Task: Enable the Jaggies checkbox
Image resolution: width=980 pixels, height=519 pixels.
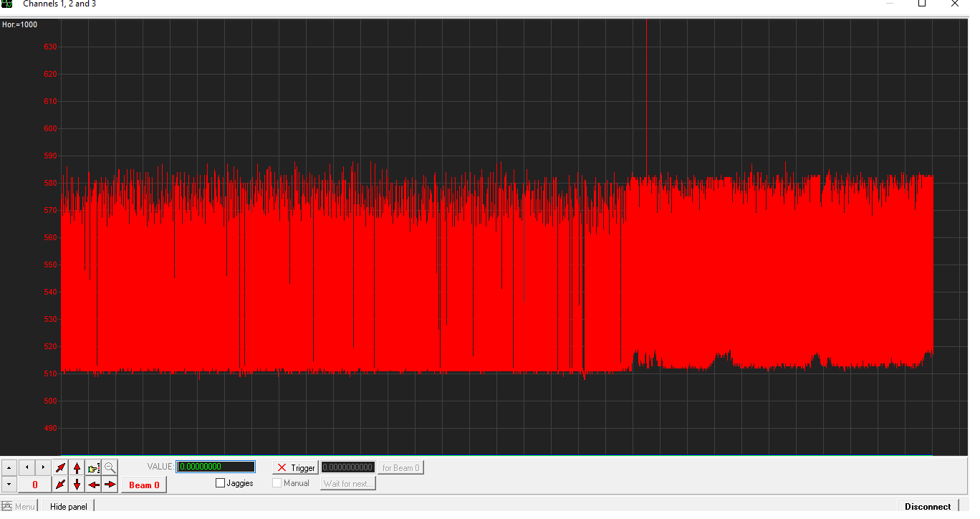Action: coord(221,483)
